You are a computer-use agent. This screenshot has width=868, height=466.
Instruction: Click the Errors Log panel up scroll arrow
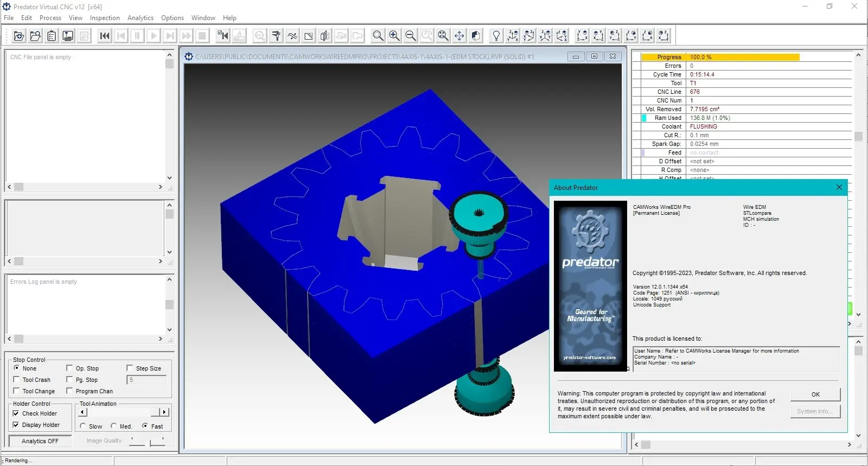coord(169,279)
